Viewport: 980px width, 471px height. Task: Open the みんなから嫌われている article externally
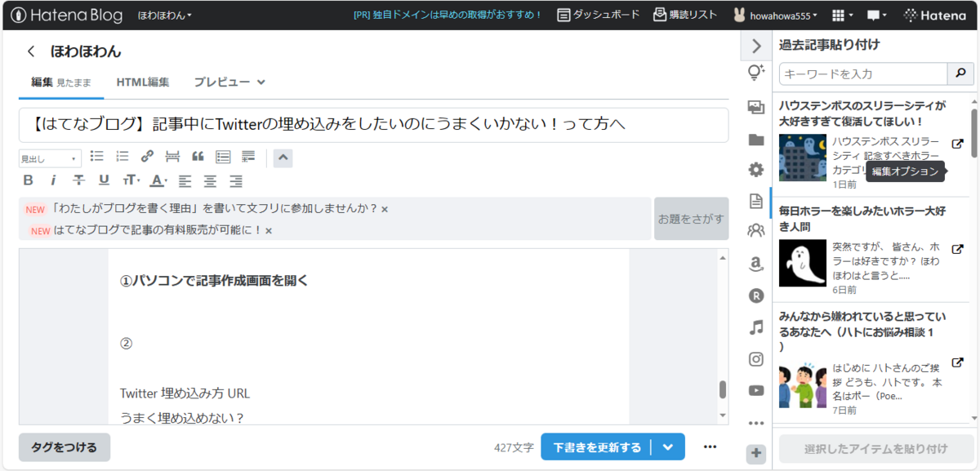(958, 362)
